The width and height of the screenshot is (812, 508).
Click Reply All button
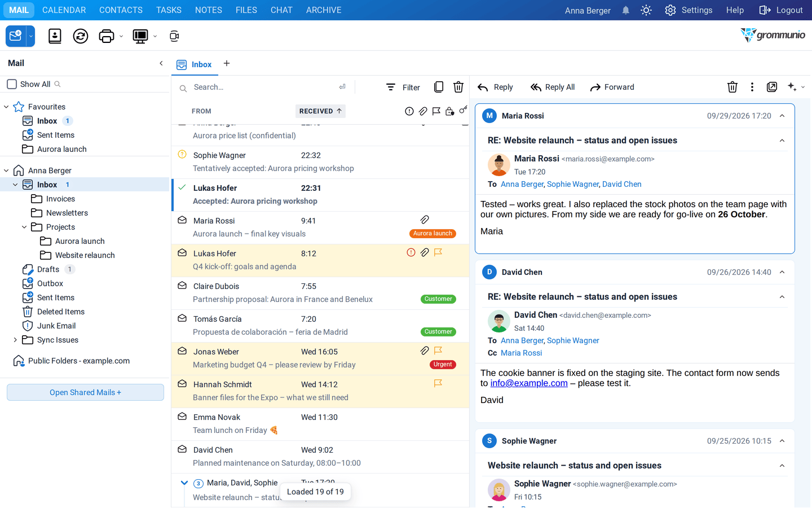click(553, 87)
